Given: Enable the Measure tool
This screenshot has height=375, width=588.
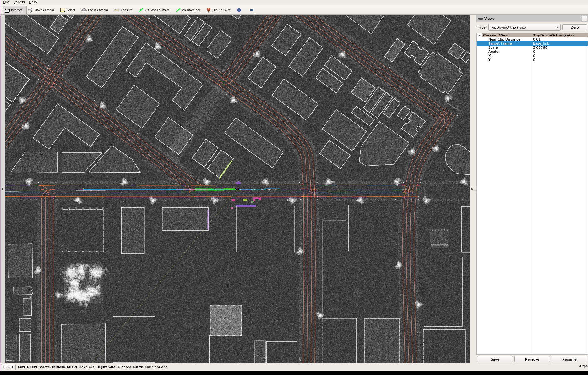Looking at the screenshot, I should pyautogui.click(x=123, y=10).
